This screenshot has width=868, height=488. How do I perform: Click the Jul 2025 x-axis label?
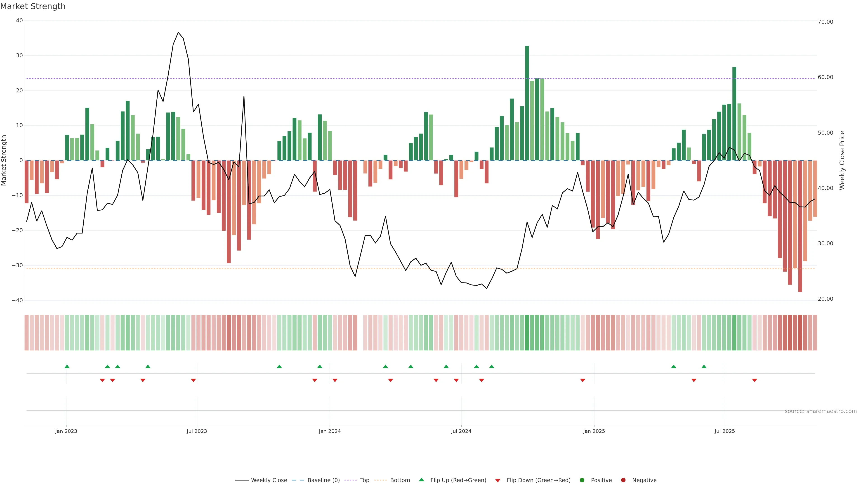724,431
